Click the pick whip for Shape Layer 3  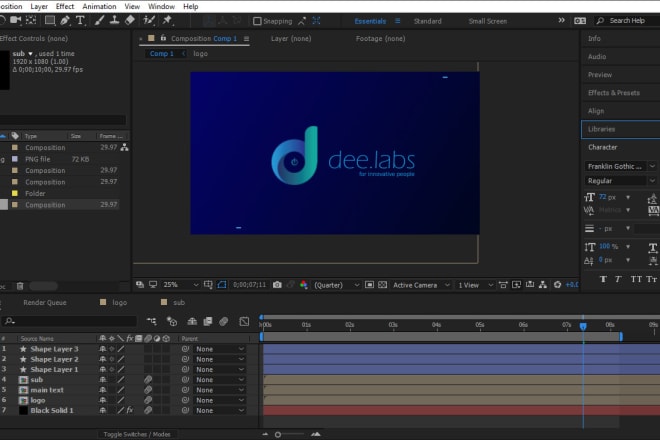pos(185,349)
